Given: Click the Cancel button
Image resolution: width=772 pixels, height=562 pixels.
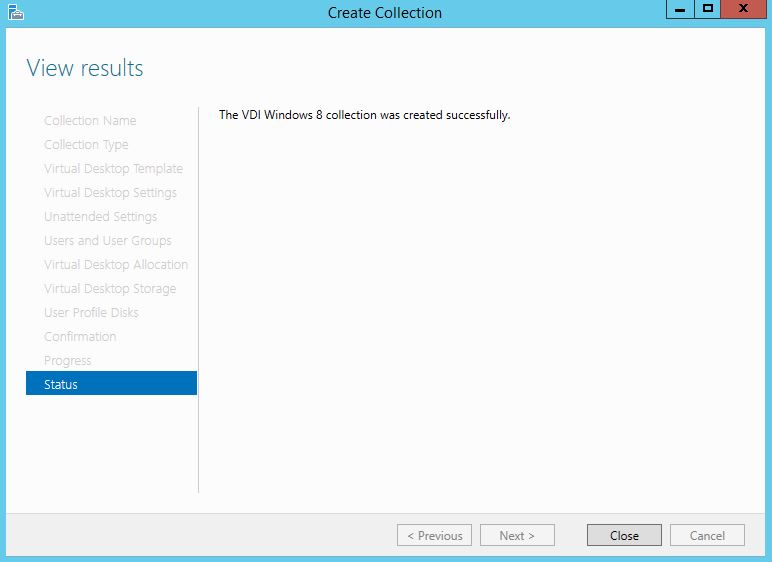Looking at the screenshot, I should pyautogui.click(x=707, y=535).
